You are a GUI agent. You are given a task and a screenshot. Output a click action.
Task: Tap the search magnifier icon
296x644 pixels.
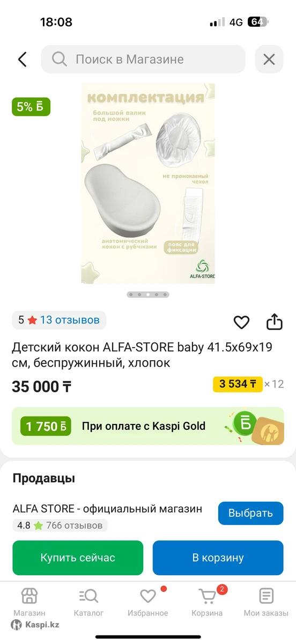coord(59,59)
